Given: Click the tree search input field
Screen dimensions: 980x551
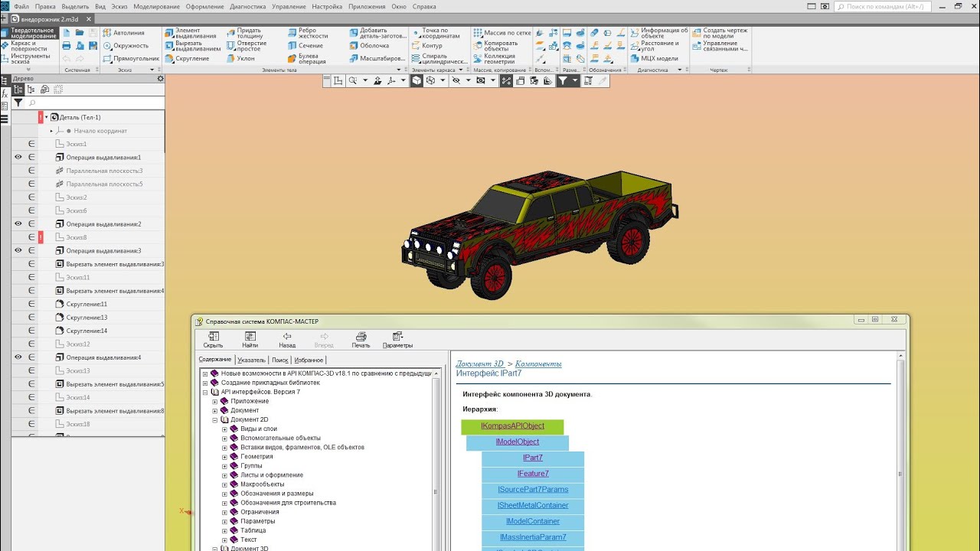Looking at the screenshot, I should pos(93,103).
